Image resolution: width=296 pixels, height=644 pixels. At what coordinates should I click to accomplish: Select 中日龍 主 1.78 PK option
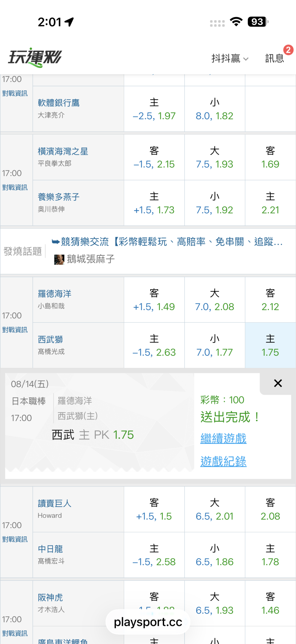tap(270, 555)
